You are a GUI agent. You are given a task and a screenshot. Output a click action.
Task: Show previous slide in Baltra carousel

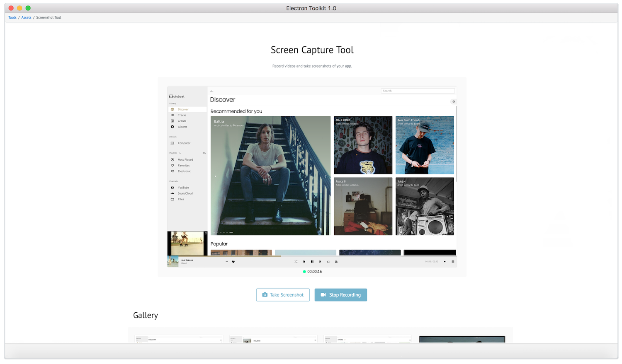(216, 176)
